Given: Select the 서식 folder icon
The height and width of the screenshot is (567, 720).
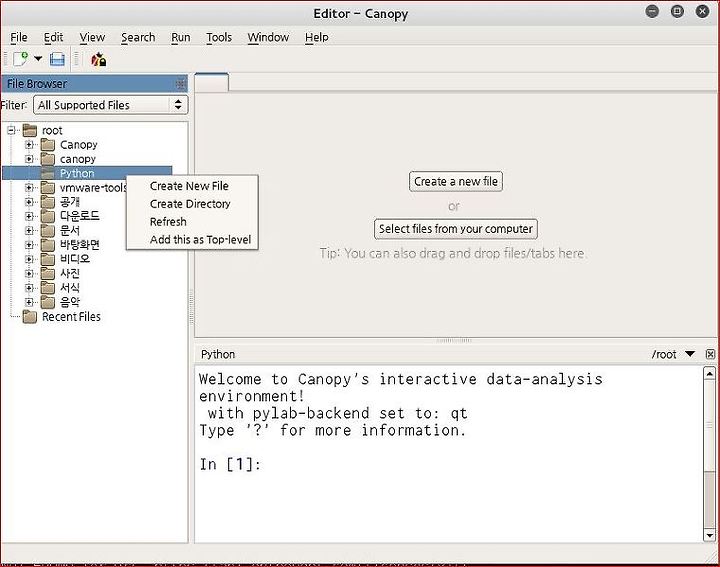Looking at the screenshot, I should click(48, 288).
